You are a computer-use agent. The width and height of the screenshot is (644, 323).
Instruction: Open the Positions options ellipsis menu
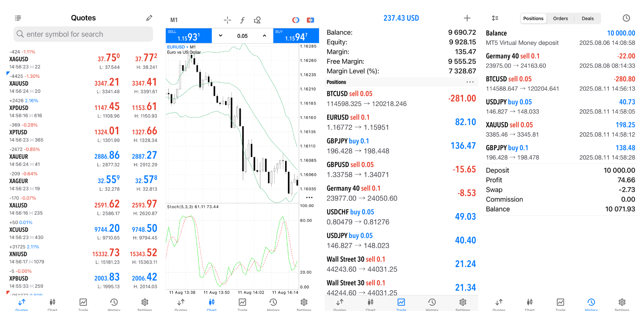click(x=470, y=82)
